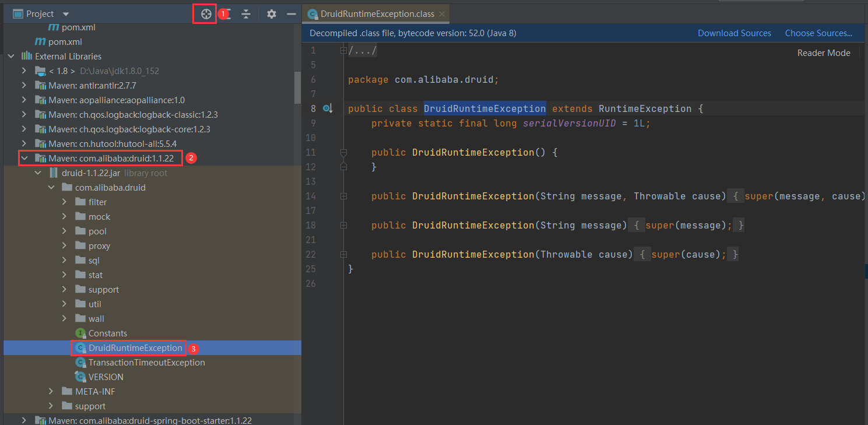Expand the JDK 1.8 library node
The image size is (868, 425).
(x=24, y=71)
